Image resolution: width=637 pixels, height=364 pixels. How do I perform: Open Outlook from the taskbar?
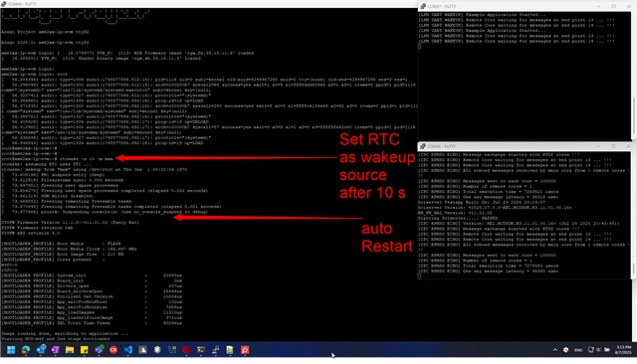point(41,350)
